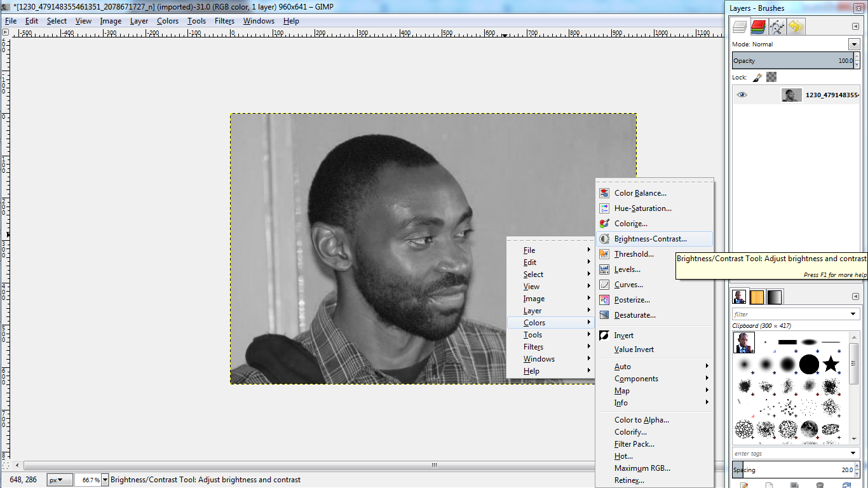The height and width of the screenshot is (488, 868).
Task: Open the Filters menu in menu bar
Action: (224, 21)
